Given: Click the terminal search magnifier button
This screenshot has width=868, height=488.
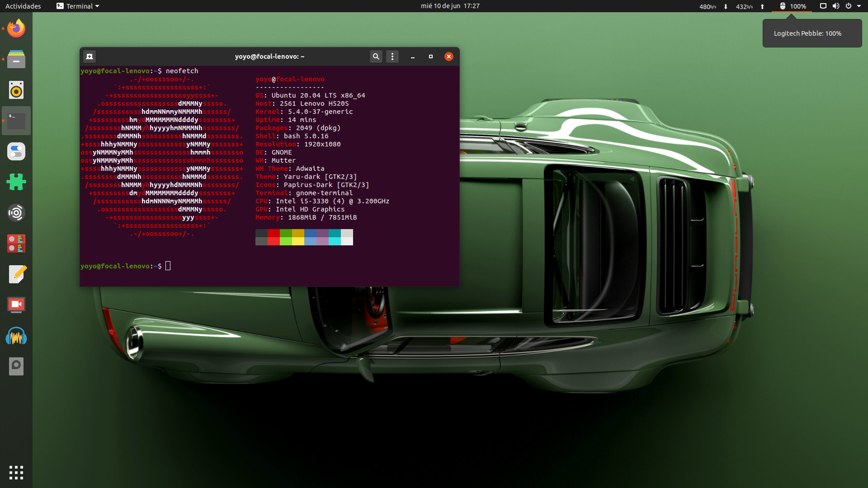Looking at the screenshot, I should point(376,56).
